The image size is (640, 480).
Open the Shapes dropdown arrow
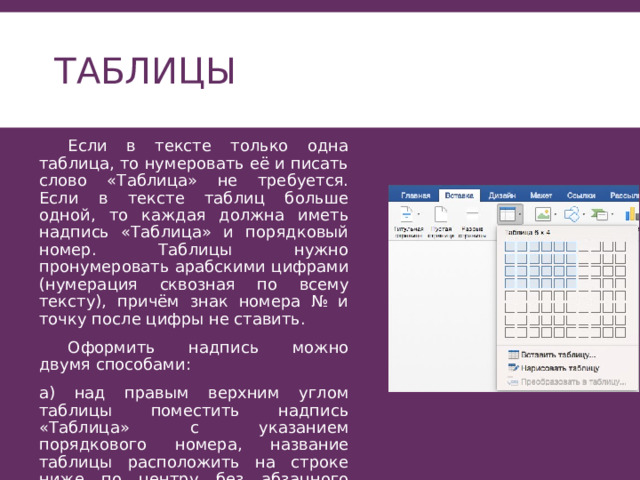[x=584, y=214]
